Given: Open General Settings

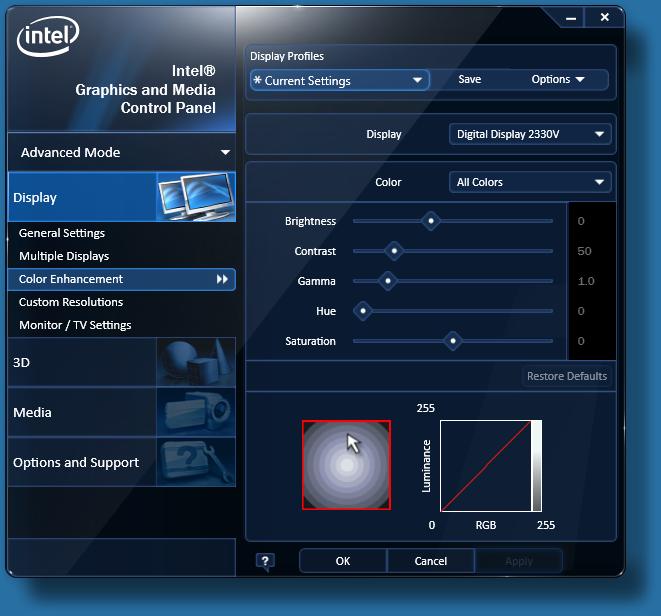Looking at the screenshot, I should pos(62,233).
